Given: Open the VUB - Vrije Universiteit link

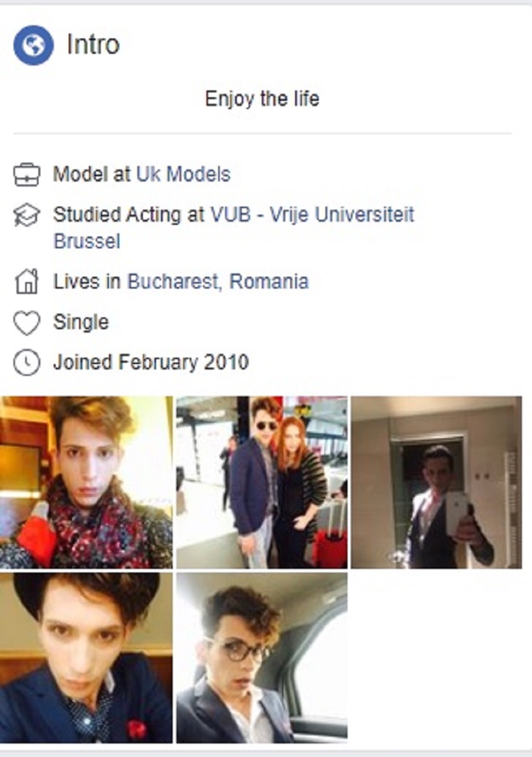Looking at the screenshot, I should pyautogui.click(x=312, y=215).
